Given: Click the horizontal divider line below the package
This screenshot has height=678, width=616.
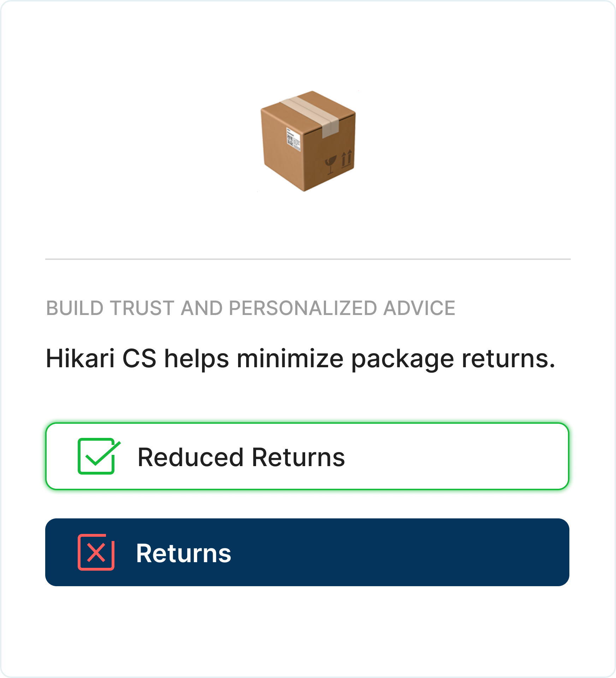Looking at the screenshot, I should click(x=308, y=259).
